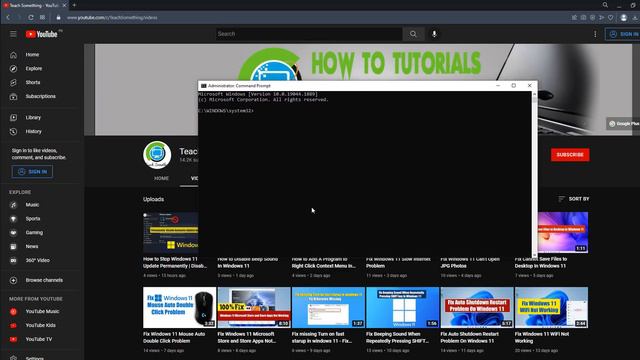Click the YouTube logo
The width and height of the screenshot is (640, 360).
click(42, 34)
